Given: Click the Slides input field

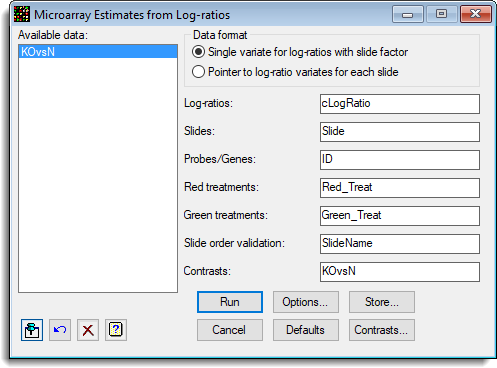Looking at the screenshot, I should [400, 132].
